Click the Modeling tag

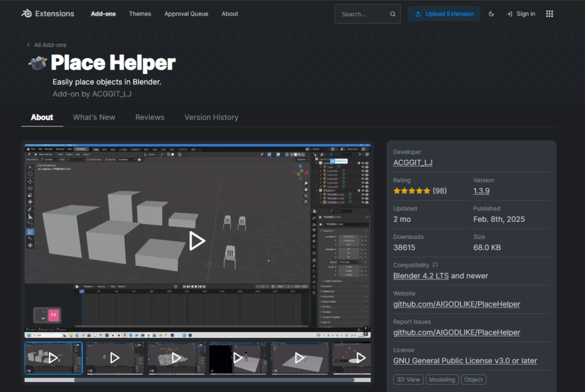[x=442, y=379]
